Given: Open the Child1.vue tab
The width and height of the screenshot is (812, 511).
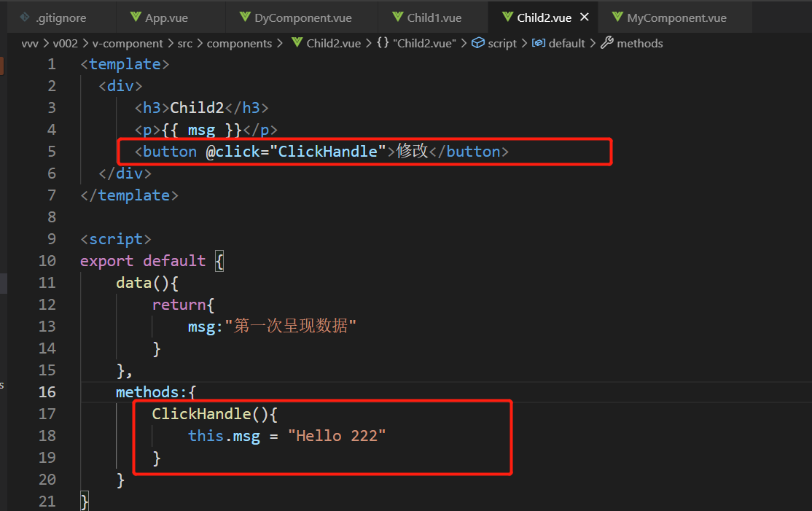Looking at the screenshot, I should (x=434, y=17).
